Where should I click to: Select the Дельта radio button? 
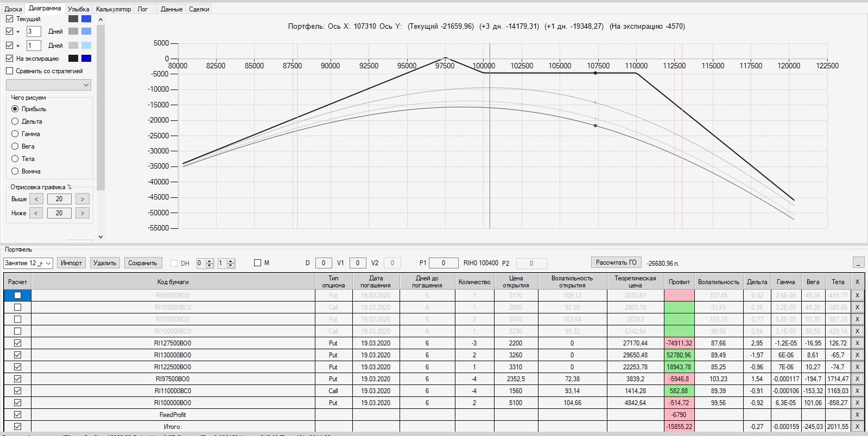tap(15, 121)
